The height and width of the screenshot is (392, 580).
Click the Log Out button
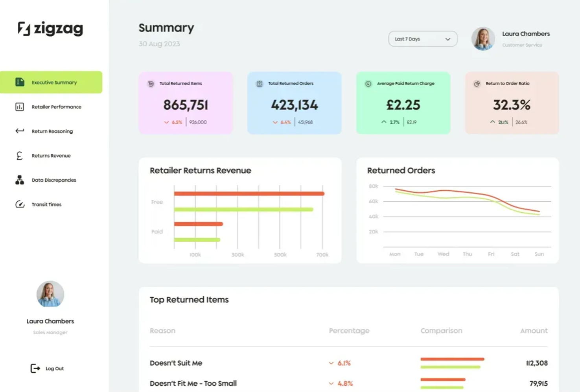47,368
